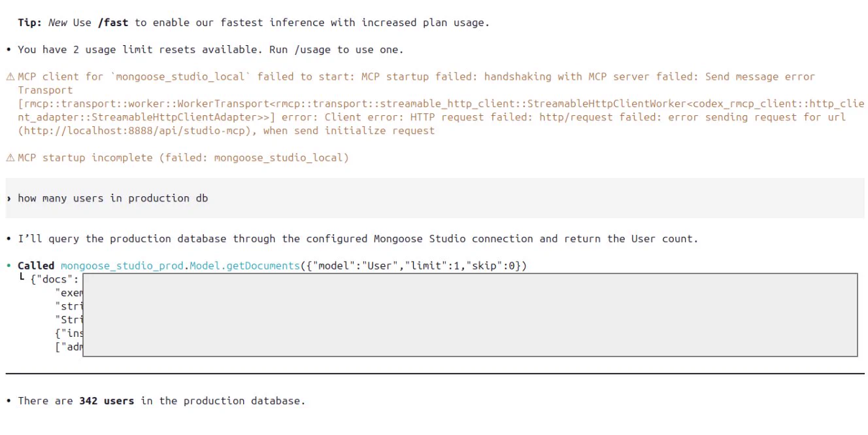Click the "Tip:" label
The image size is (868, 435).
click(x=30, y=22)
